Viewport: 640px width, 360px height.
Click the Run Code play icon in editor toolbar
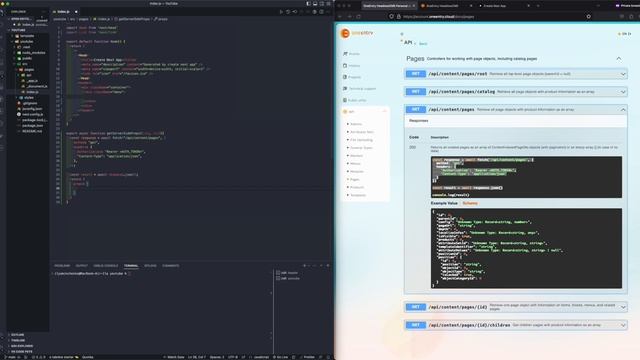(281, 12)
